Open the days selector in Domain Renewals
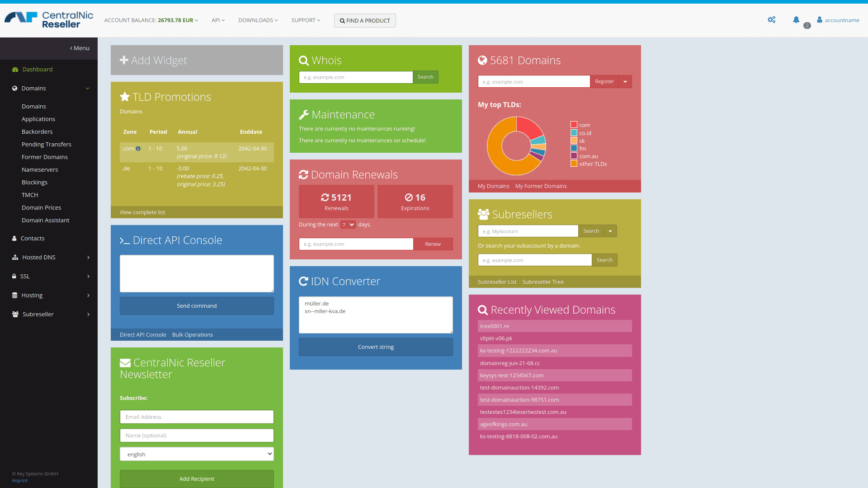Image resolution: width=868 pixels, height=488 pixels. pos(348,225)
